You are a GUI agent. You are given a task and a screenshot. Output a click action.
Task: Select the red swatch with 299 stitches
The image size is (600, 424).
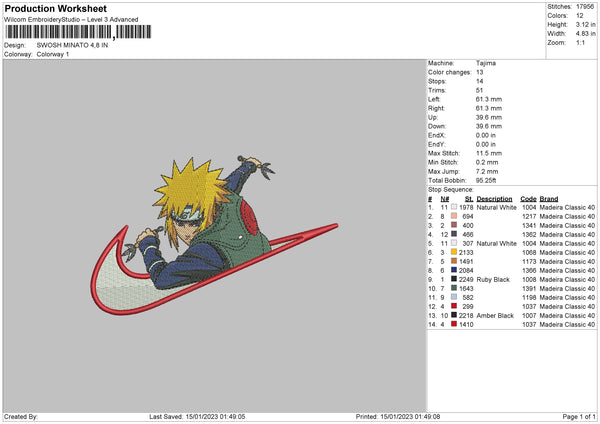pyautogui.click(x=454, y=306)
